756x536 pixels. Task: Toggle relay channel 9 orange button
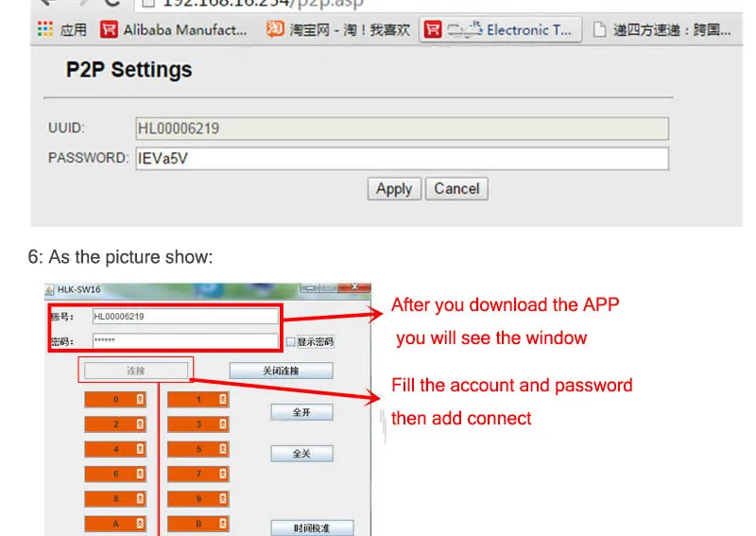198,499
